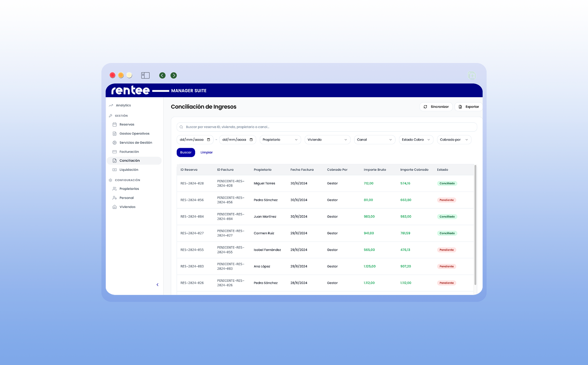Collapse sidebar with left chevron
The image size is (588, 365).
point(157,285)
